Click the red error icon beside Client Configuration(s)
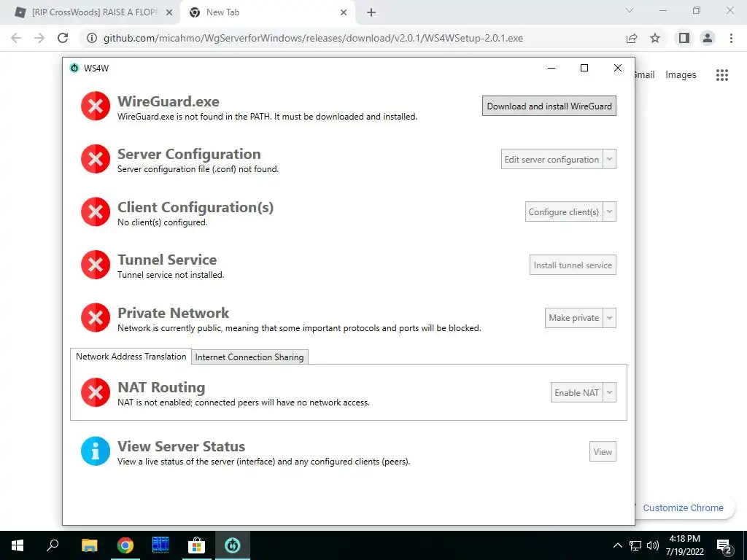Viewport: 747px width, 560px height. [96, 211]
